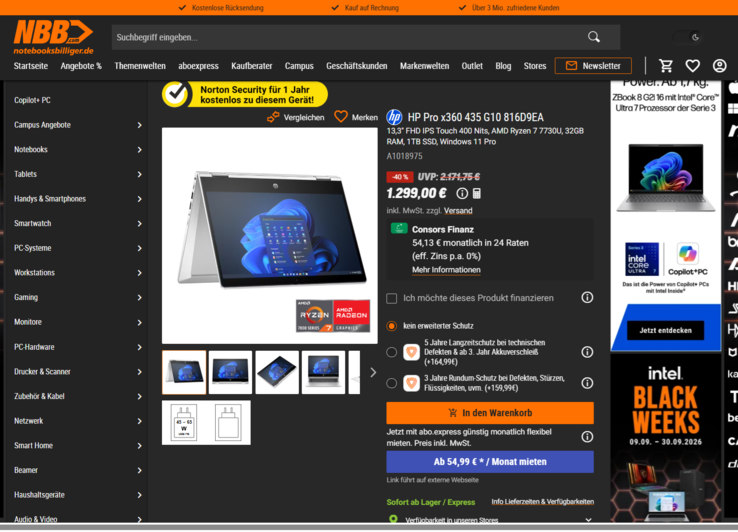Open the user account icon

tap(719, 66)
